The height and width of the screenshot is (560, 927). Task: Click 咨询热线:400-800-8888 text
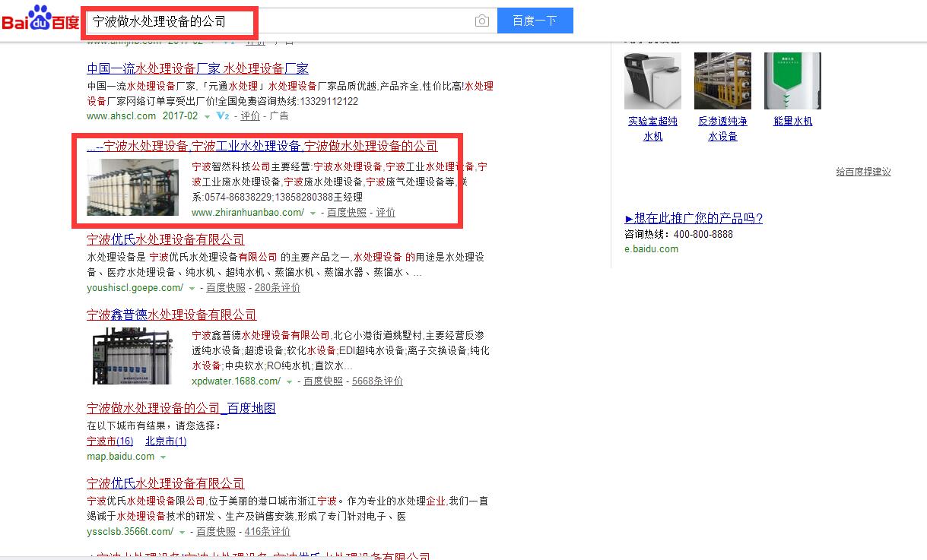tap(678, 235)
